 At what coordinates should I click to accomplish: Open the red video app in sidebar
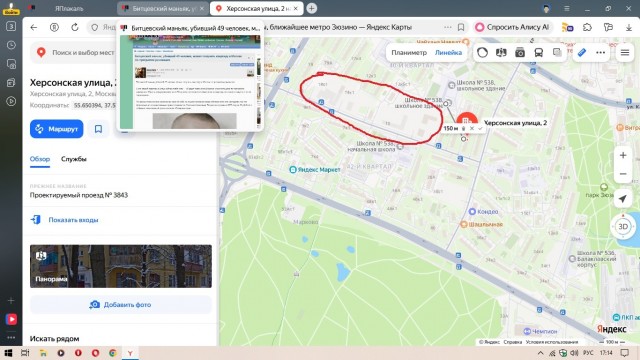coord(11,319)
